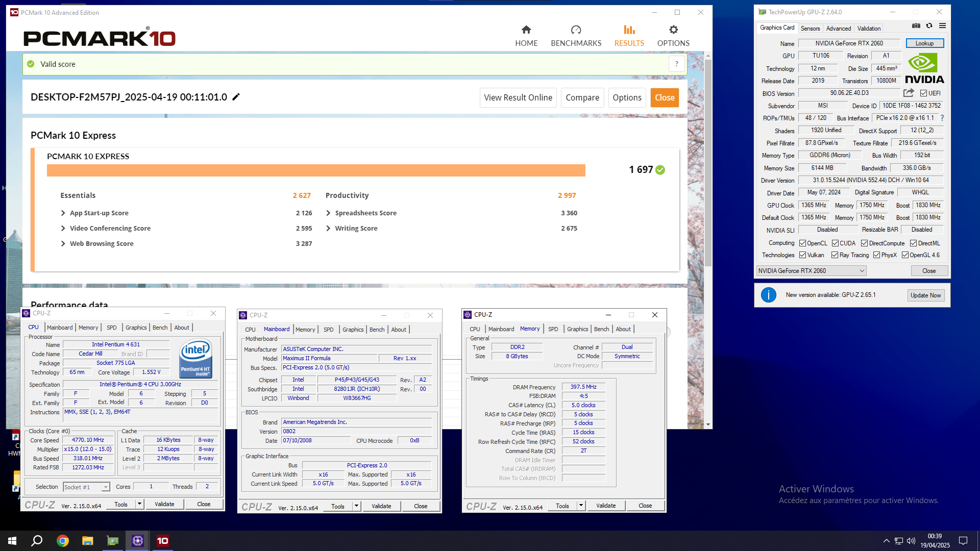Edit result name with pencil icon

point(236,97)
